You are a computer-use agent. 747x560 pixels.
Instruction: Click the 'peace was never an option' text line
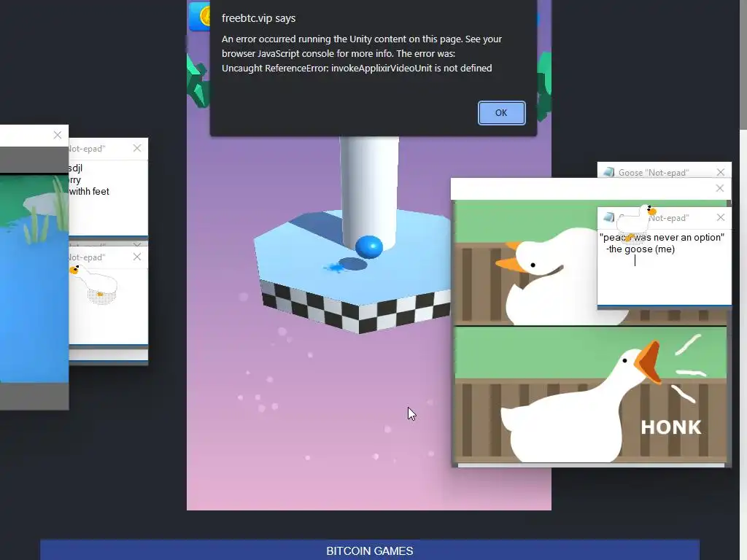(x=662, y=237)
